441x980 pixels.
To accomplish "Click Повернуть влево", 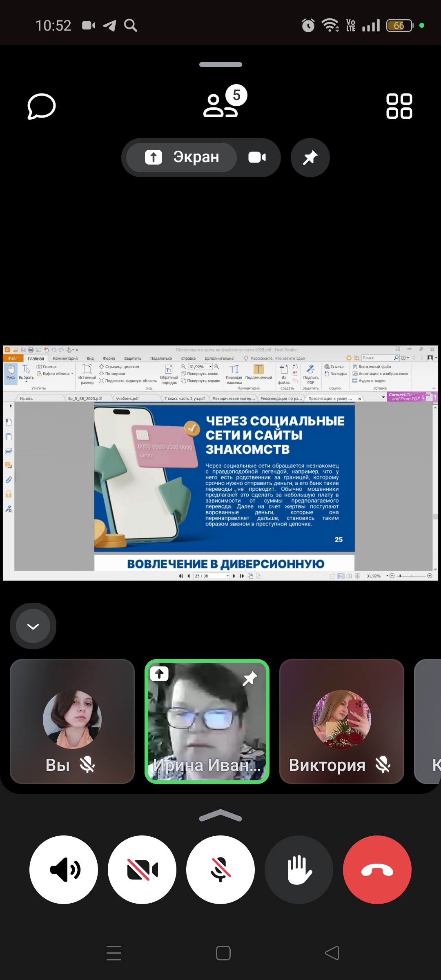I will [x=200, y=374].
